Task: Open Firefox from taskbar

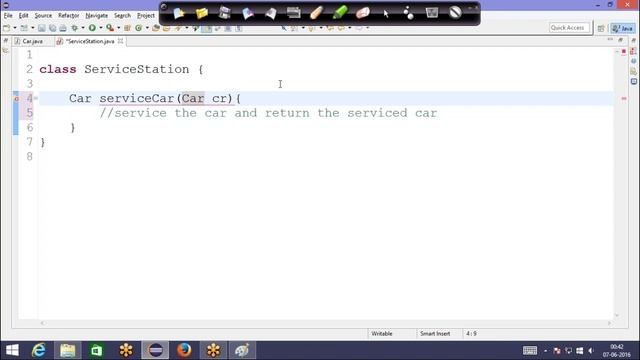Action: (184, 350)
